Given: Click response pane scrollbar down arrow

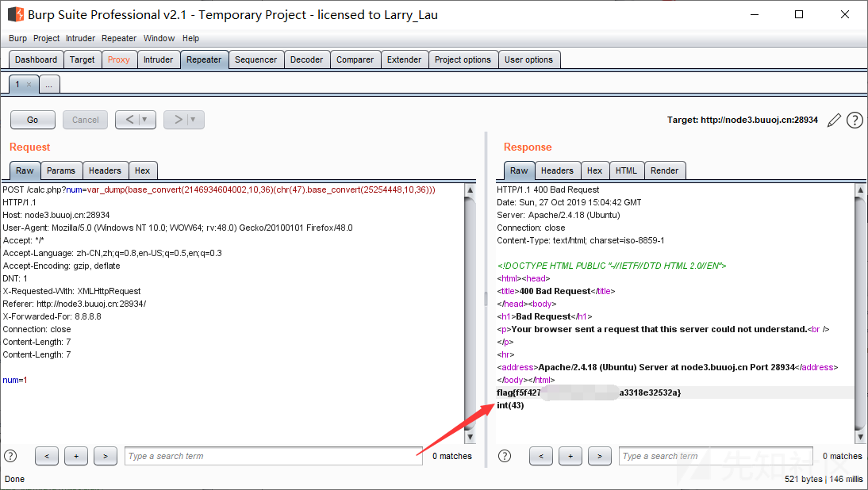Looking at the screenshot, I should tap(860, 437).
